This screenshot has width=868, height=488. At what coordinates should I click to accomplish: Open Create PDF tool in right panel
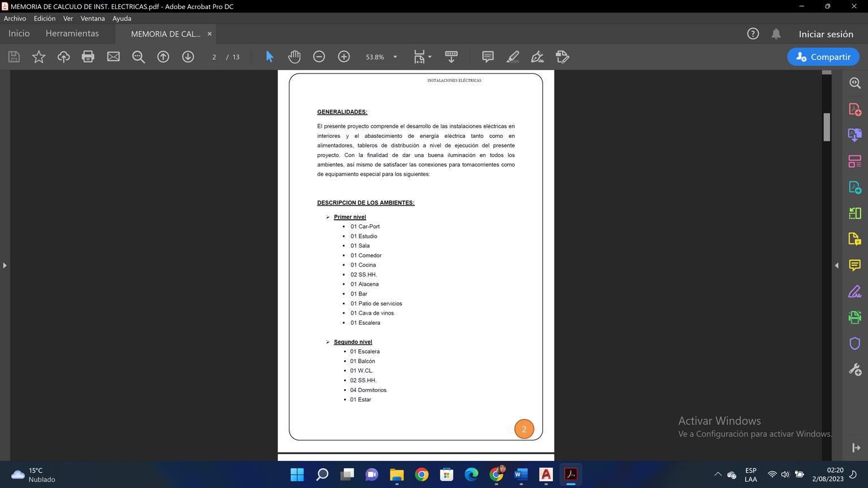coord(855,109)
